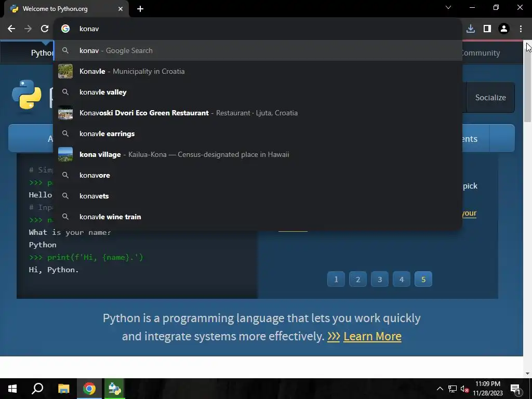This screenshot has height=399, width=532.
Task: Click search icon beside 'konavle earrings'
Action: tap(65, 134)
